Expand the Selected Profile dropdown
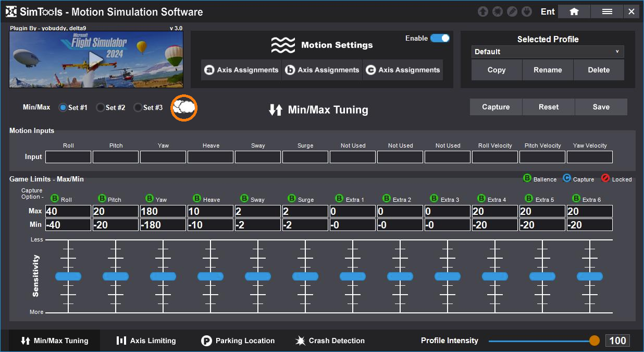Viewport: 644px width, 352px height. tap(547, 52)
